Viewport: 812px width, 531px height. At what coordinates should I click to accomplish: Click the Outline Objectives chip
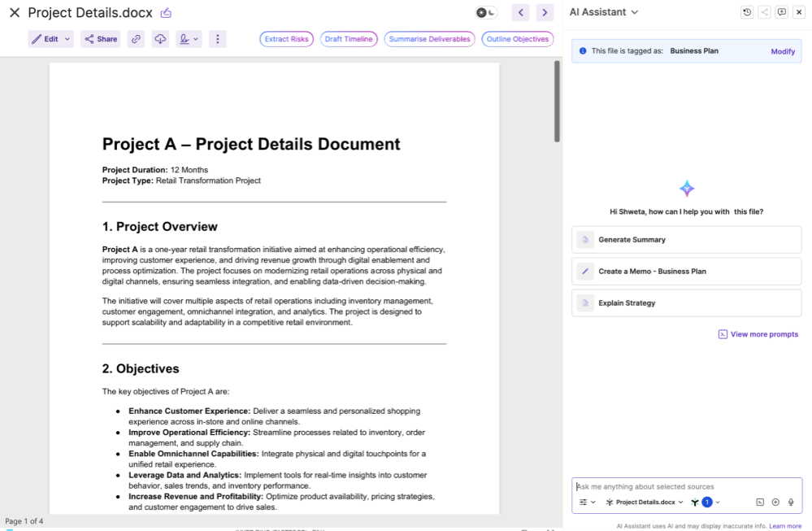[517, 39]
